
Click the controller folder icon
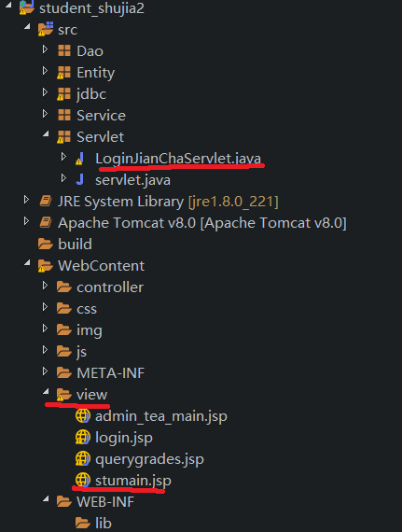[64, 287]
